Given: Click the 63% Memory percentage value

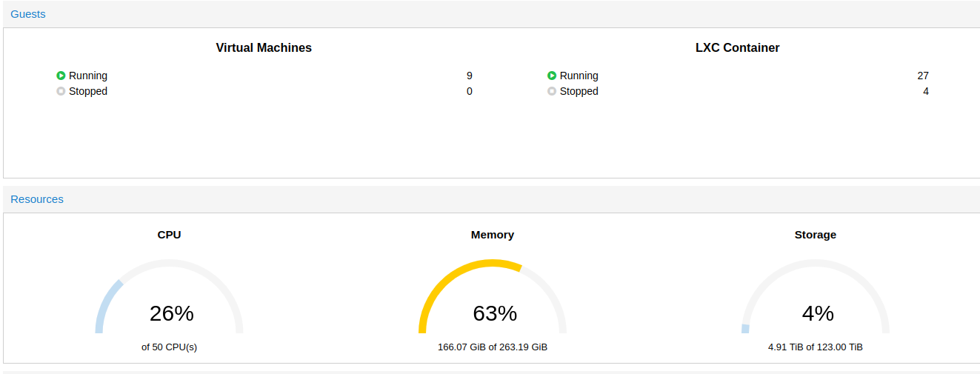Looking at the screenshot, I should point(495,313).
